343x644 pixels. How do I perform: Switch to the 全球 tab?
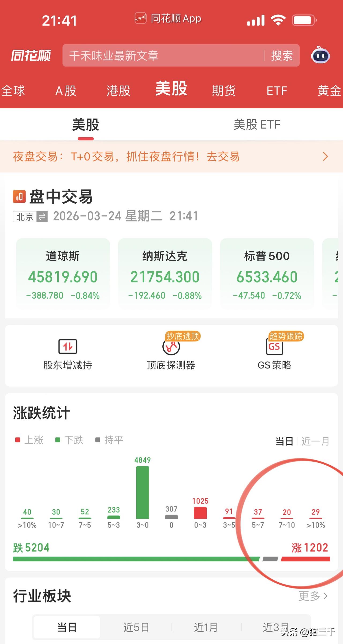pos(13,91)
